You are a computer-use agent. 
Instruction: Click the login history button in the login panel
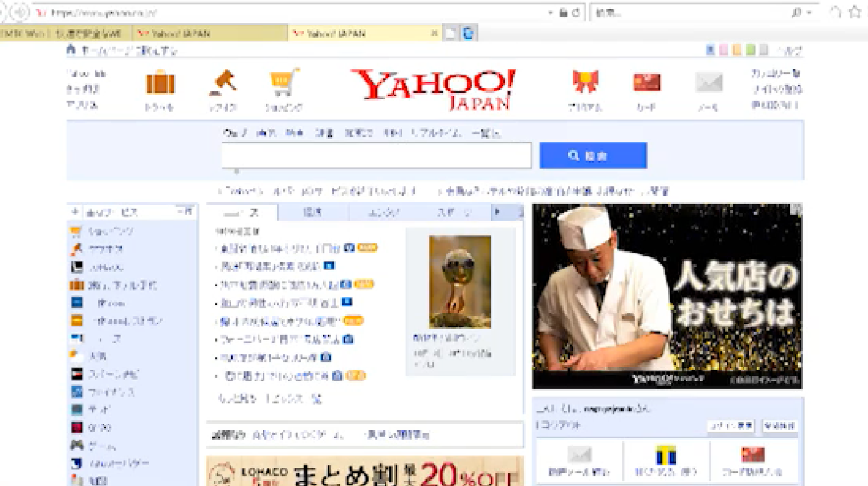coord(731,426)
